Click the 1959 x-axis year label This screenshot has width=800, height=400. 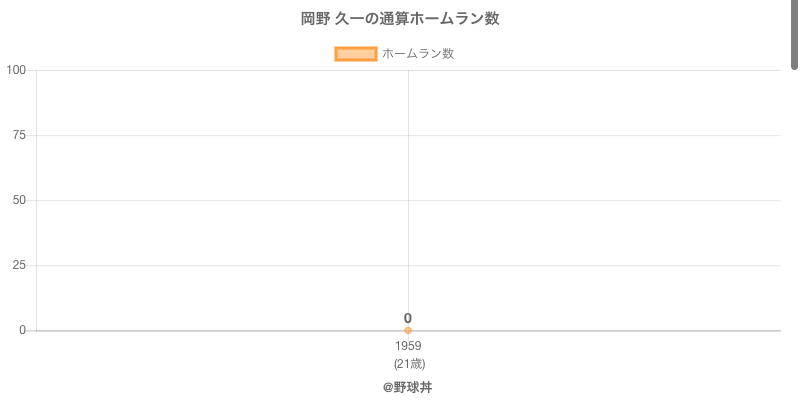coord(408,346)
